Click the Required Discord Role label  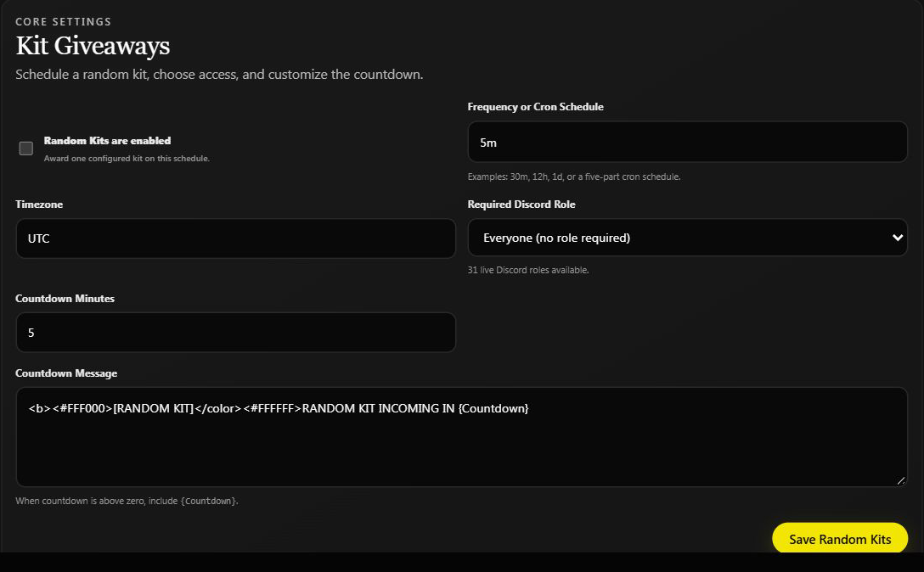[521, 204]
